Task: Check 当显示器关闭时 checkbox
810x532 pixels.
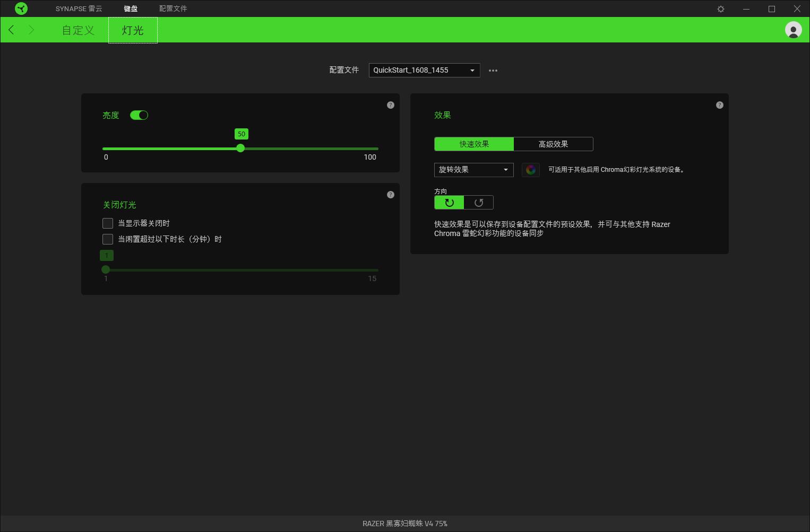Action: pyautogui.click(x=108, y=223)
